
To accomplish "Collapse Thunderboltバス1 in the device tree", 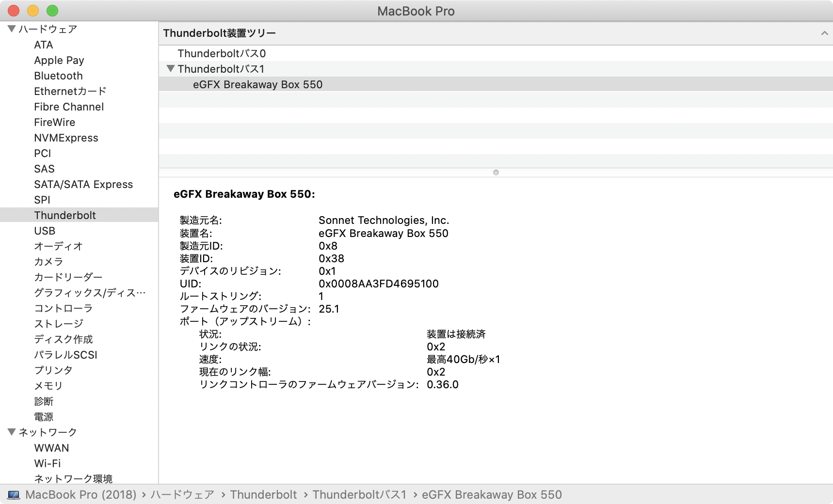I will pos(171,69).
